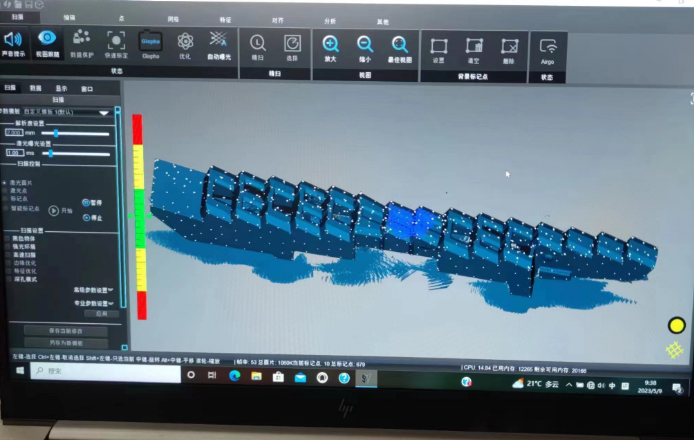This screenshot has width=694, height=440.
Task: Click the 缩小 zoom-out magnifier
Action: pyautogui.click(x=365, y=44)
